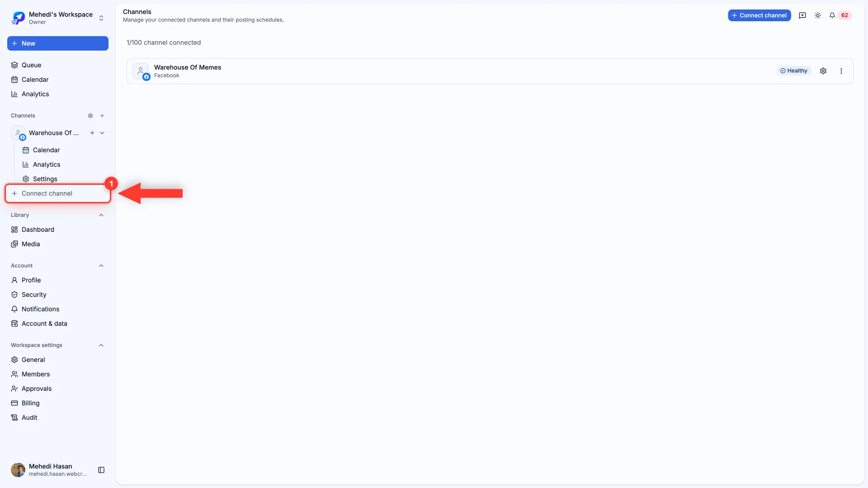Open Warehouse Of Memes channel settings gear
This screenshot has width=868, height=488.
click(823, 71)
